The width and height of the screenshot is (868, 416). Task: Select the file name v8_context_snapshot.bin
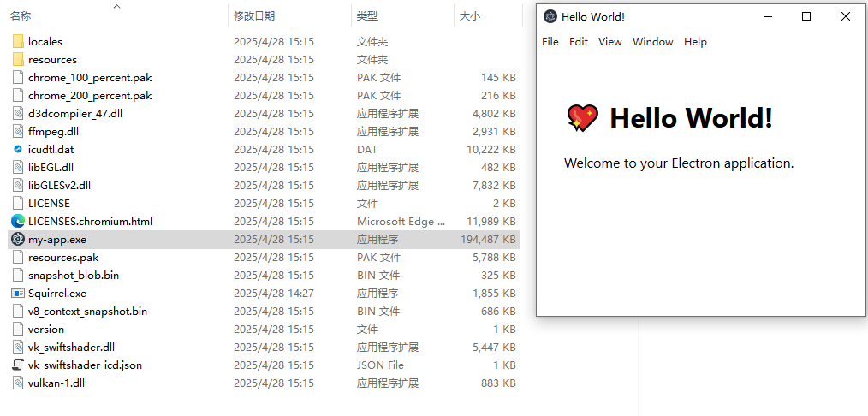pos(88,311)
